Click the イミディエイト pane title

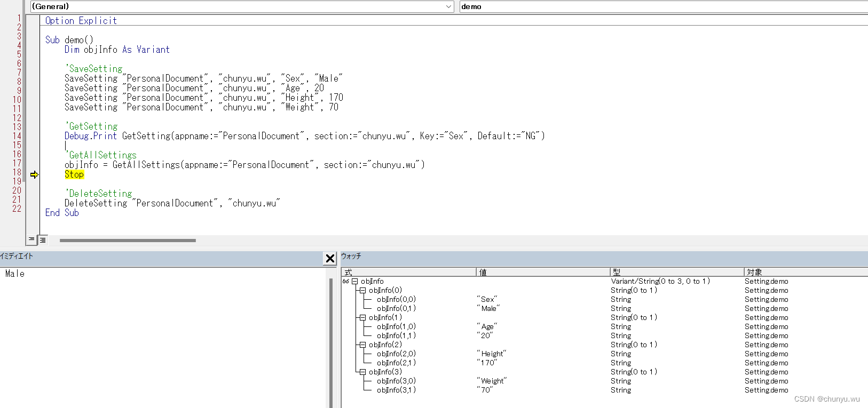click(x=17, y=257)
